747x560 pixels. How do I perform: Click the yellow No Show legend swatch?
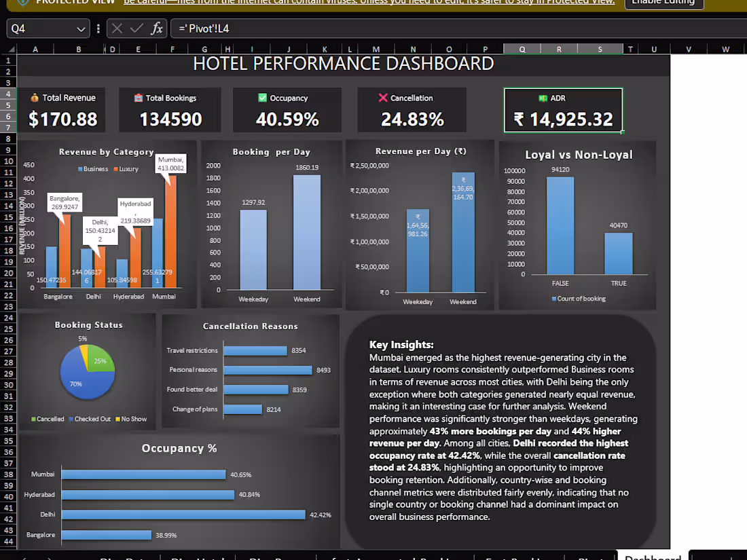(x=117, y=419)
